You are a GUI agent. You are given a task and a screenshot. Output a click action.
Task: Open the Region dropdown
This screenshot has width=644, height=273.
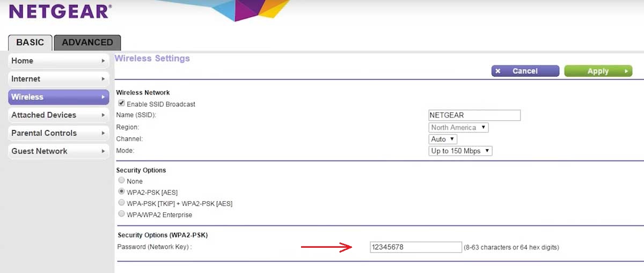coord(459,128)
